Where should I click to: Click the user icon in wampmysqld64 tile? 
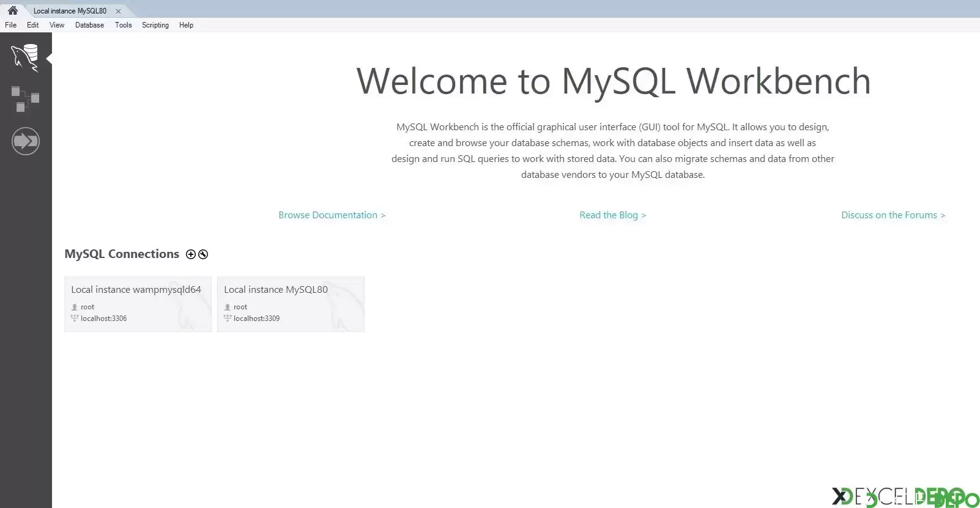tap(75, 307)
